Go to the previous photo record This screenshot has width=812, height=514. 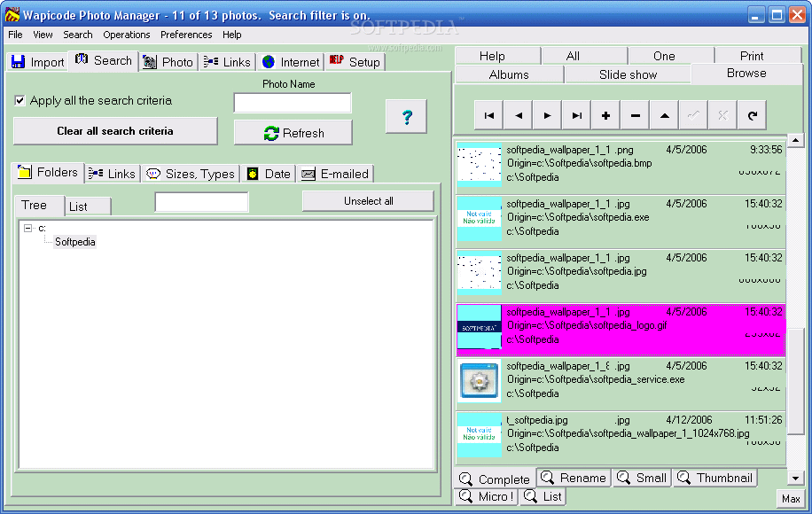(x=519, y=115)
